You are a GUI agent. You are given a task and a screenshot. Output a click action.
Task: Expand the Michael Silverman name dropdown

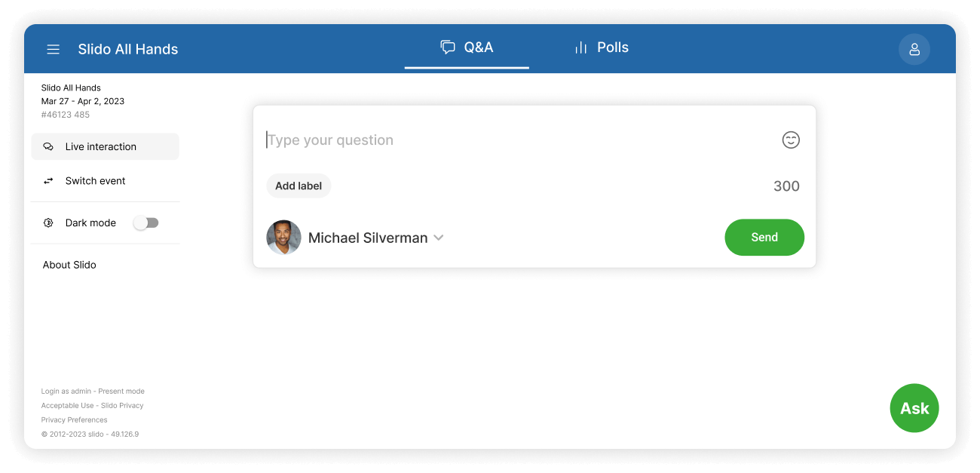pyautogui.click(x=438, y=238)
